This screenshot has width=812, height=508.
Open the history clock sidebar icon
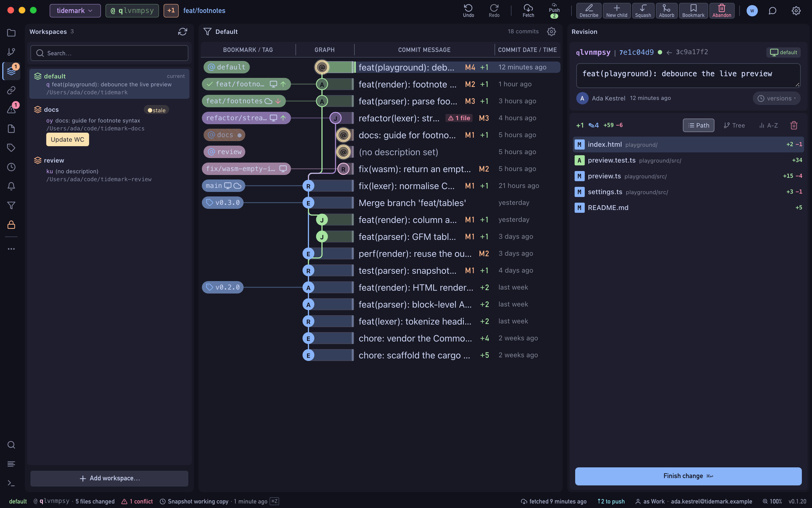click(11, 167)
